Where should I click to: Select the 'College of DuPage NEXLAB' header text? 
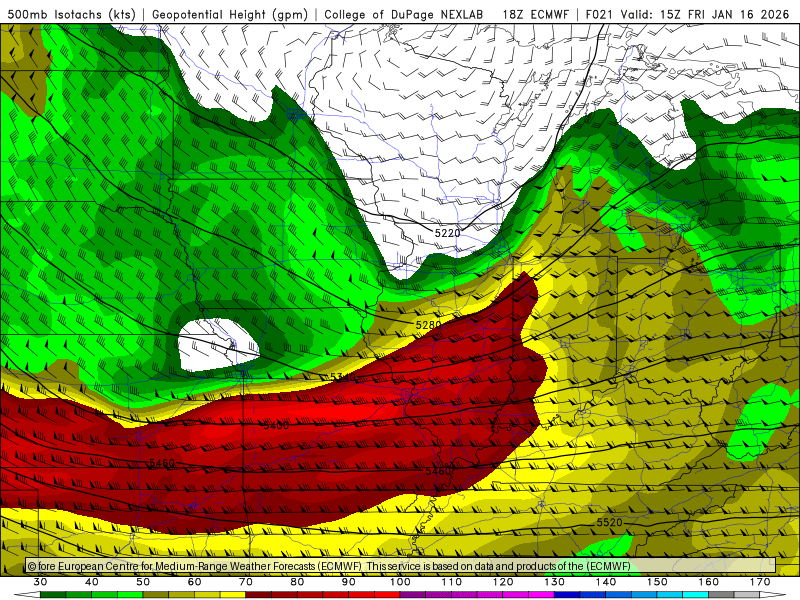403,14
